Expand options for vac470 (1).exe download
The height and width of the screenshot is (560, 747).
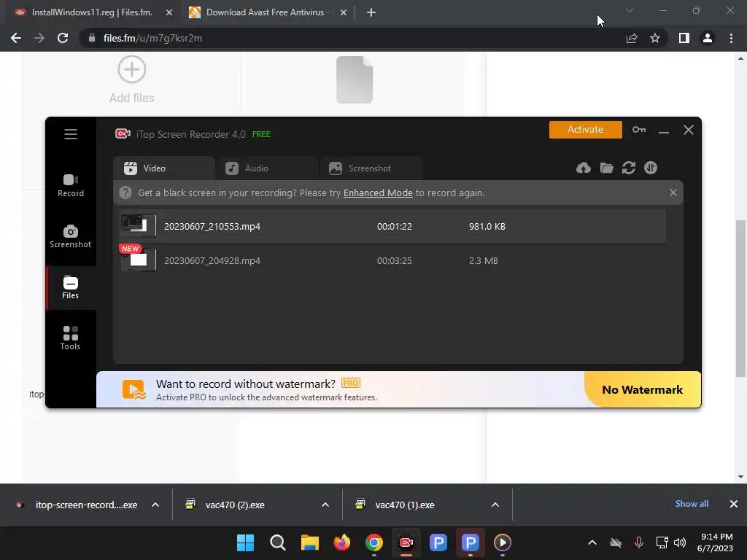pyautogui.click(x=495, y=505)
